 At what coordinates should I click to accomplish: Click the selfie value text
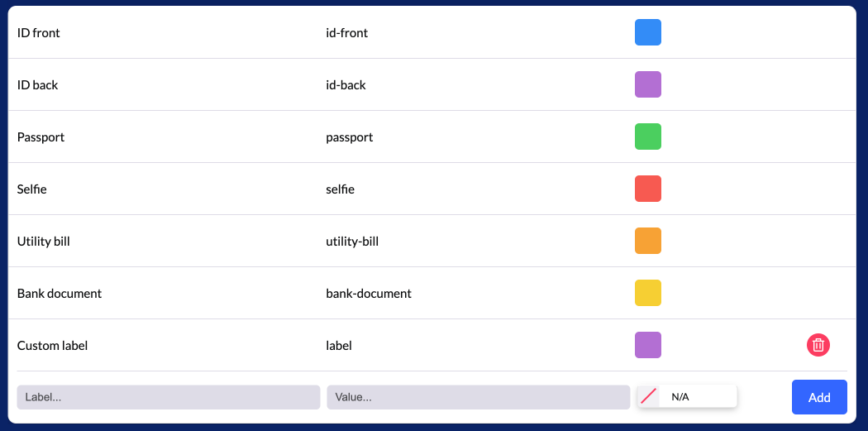340,189
